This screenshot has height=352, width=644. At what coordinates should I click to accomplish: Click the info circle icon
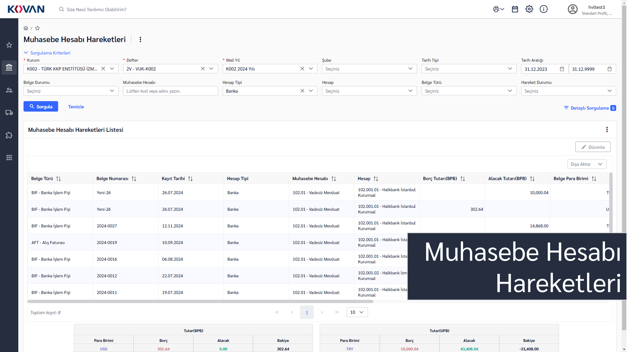pyautogui.click(x=543, y=9)
